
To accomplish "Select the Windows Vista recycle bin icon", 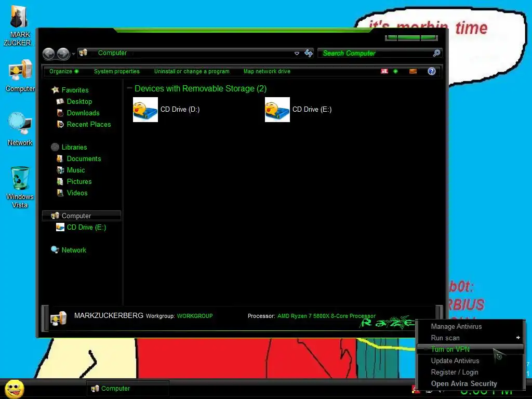I will click(20, 187).
